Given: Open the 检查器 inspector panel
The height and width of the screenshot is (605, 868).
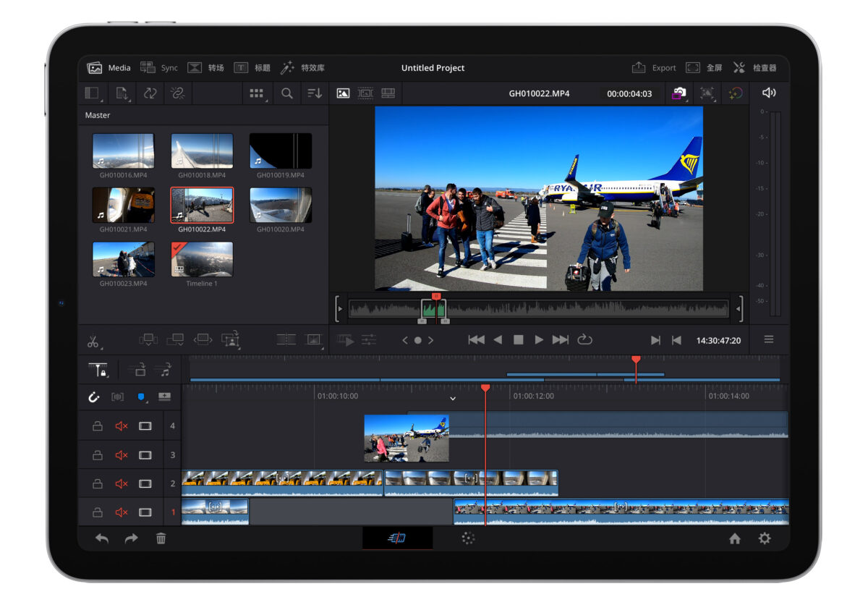Looking at the screenshot, I should (x=754, y=68).
